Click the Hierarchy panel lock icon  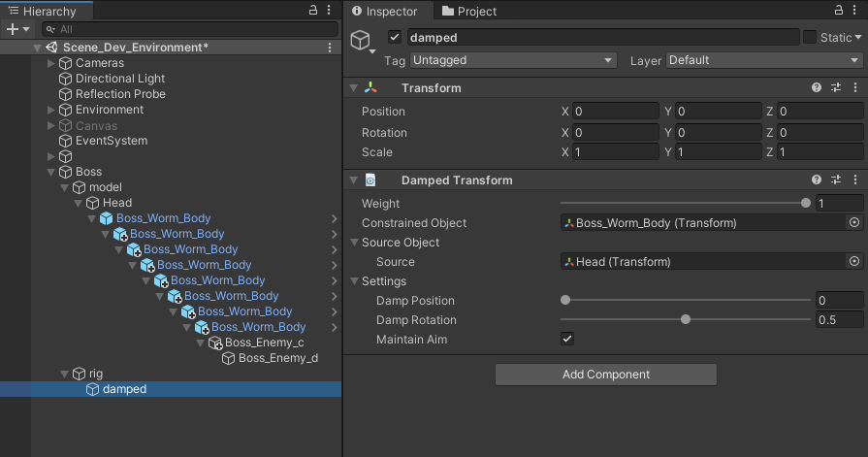coord(312,11)
